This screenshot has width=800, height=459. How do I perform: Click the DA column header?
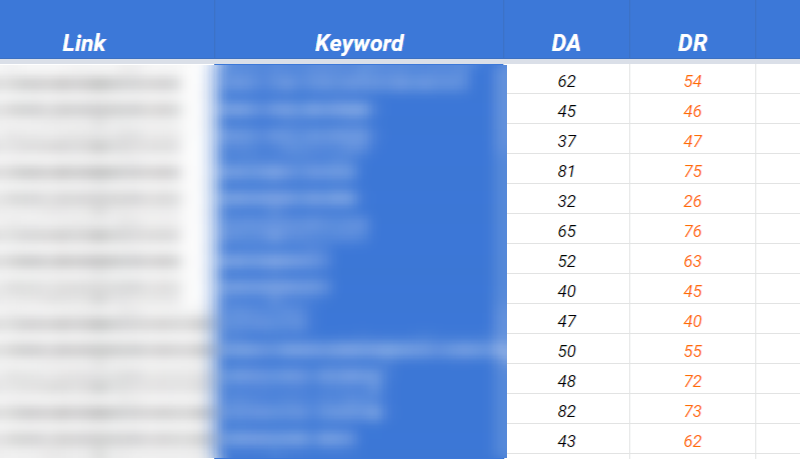click(x=566, y=43)
